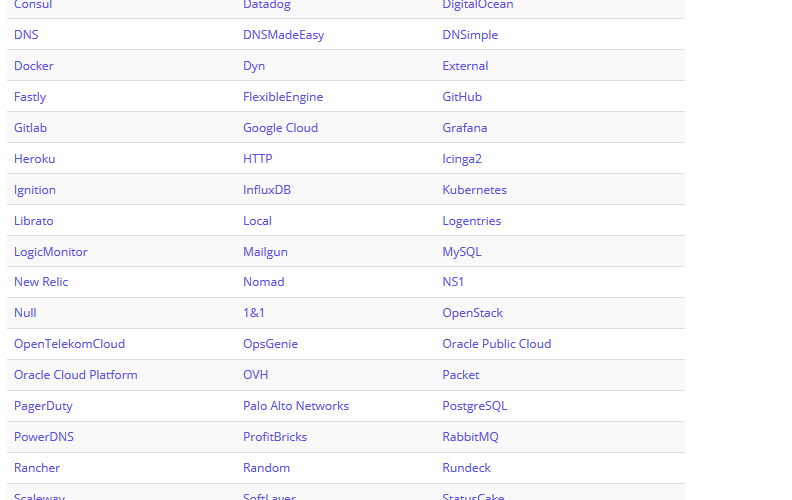Click the OpenStack link
Image resolution: width=792 pixels, height=500 pixels.
(x=472, y=313)
